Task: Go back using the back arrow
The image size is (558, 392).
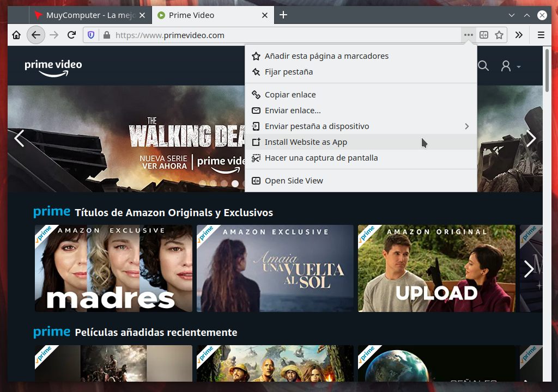Action: [35, 35]
